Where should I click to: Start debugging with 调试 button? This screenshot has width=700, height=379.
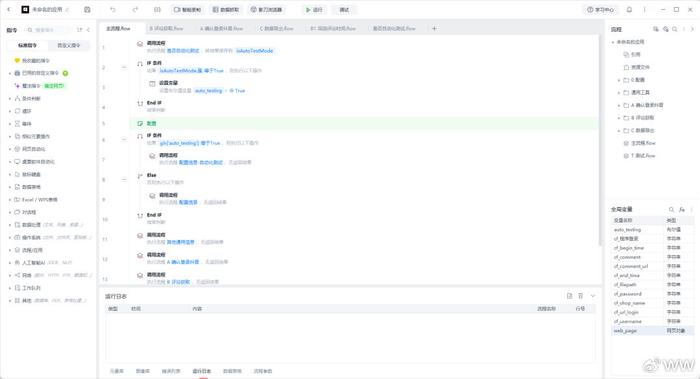(344, 9)
